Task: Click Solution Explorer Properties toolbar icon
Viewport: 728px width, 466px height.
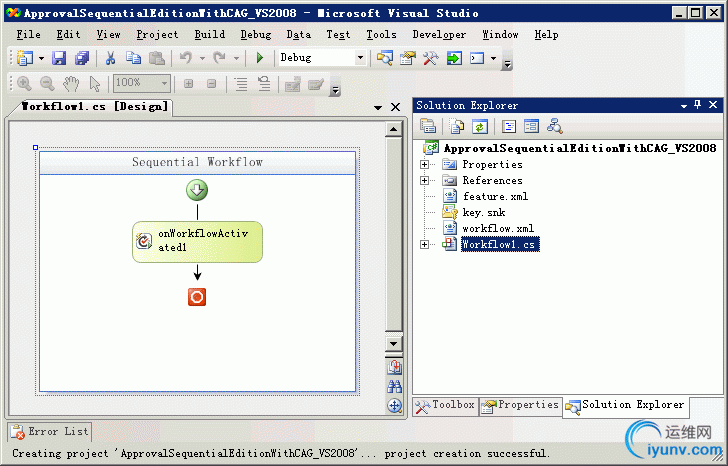Action: 428,126
